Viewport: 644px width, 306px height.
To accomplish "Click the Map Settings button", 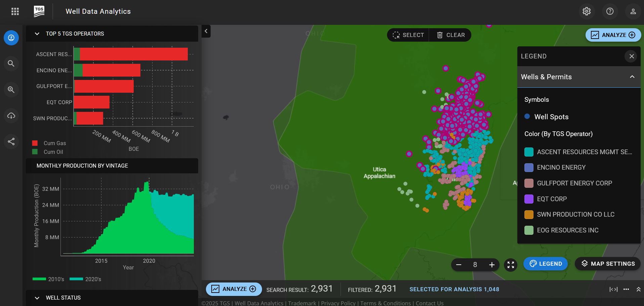I will click(608, 264).
